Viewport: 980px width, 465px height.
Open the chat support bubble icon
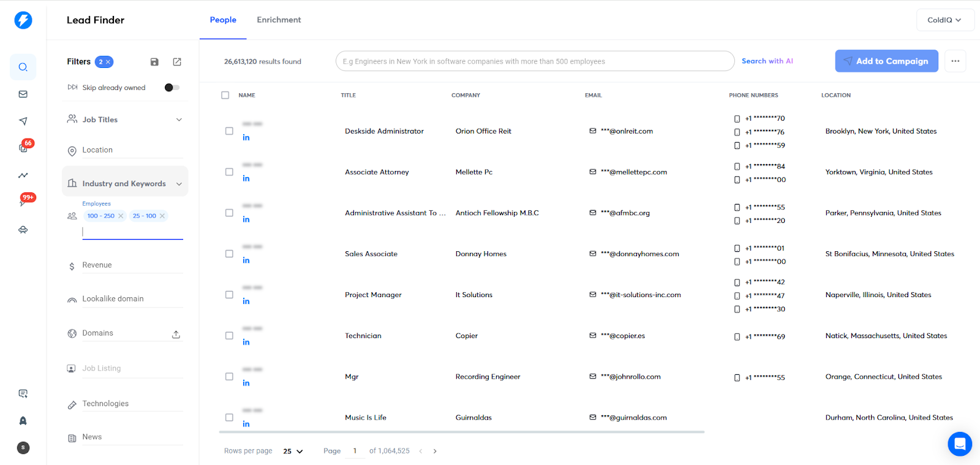(959, 444)
